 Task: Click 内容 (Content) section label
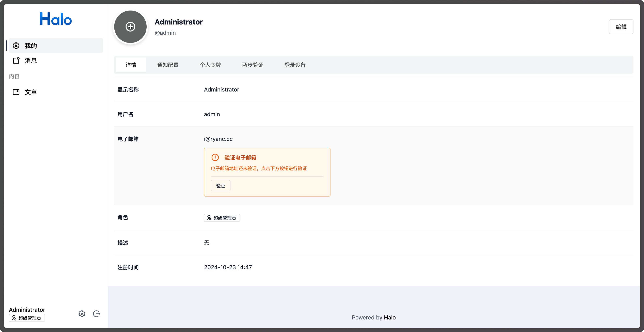(x=14, y=76)
